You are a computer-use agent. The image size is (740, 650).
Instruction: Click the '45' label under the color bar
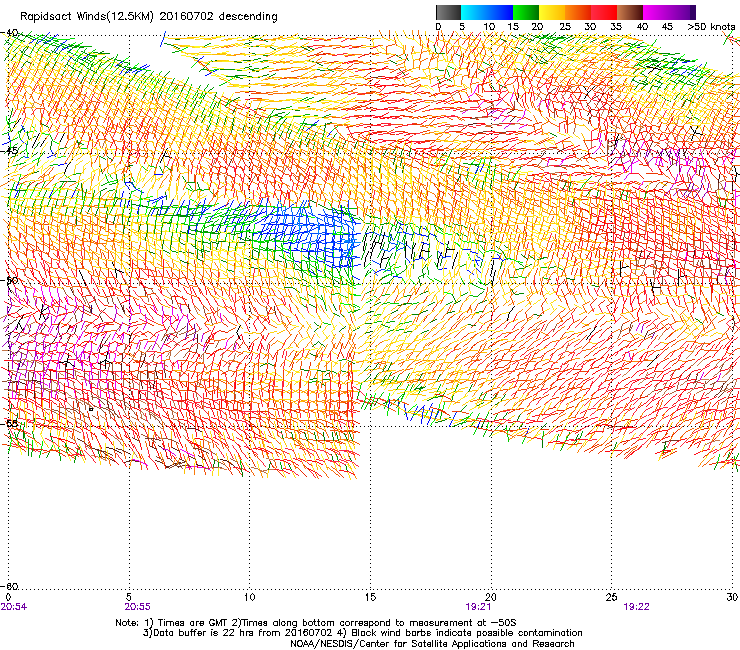tap(667, 27)
